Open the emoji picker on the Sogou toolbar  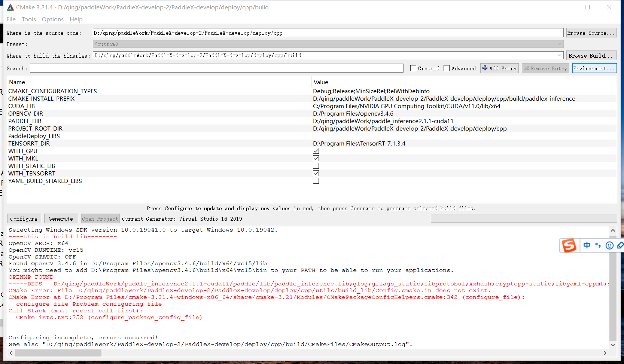(x=609, y=245)
